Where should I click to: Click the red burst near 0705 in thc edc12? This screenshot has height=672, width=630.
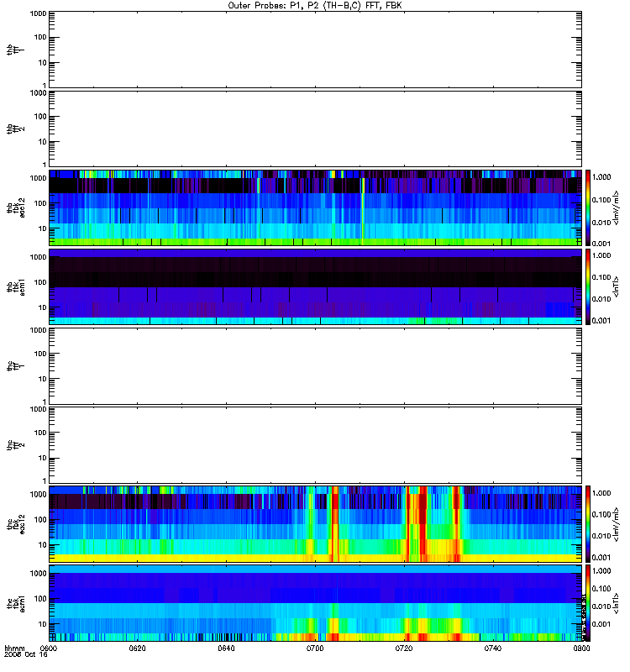(334, 523)
